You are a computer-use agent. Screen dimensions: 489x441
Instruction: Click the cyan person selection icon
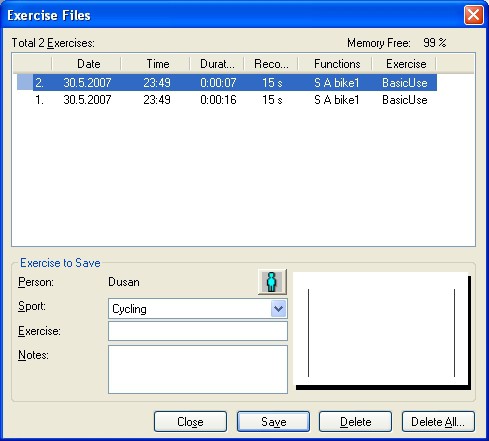[x=272, y=282]
